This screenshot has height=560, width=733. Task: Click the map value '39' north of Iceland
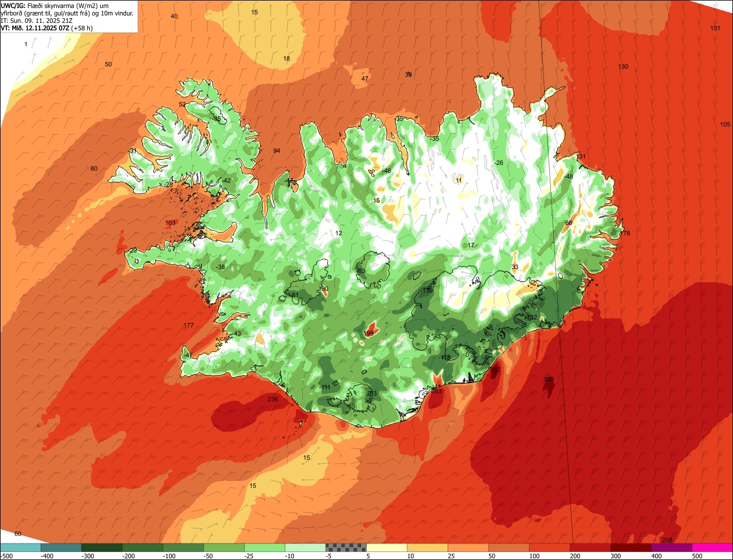tap(408, 74)
